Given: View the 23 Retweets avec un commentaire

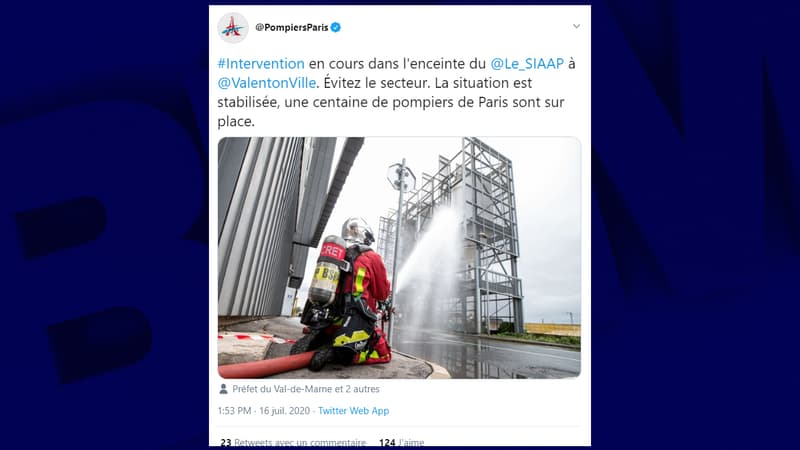Looking at the screenshot, I should pyautogui.click(x=293, y=442).
